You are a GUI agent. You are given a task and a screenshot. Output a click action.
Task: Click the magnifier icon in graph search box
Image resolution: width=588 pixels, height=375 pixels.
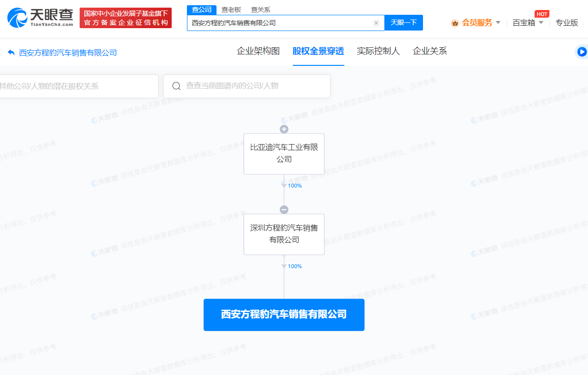176,86
